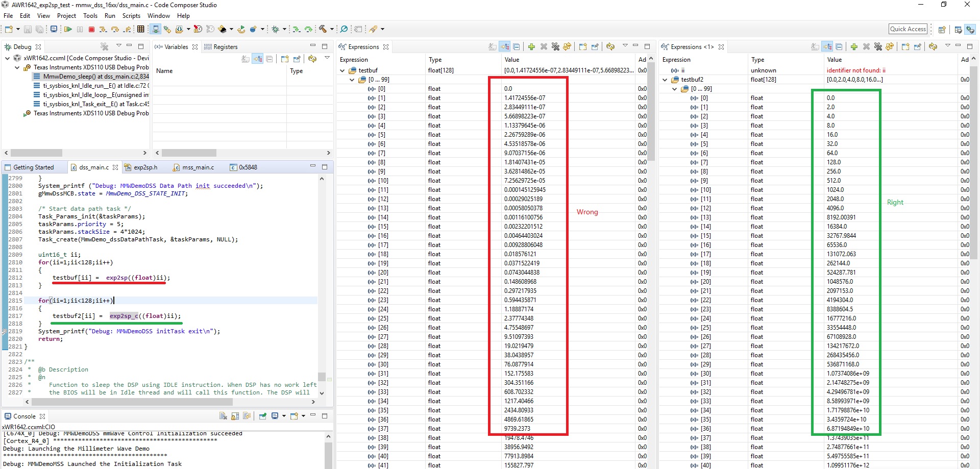Viewport: 980px width, 469px height.
Task: Click the Value column header in Expressions view
Action: tap(568, 60)
